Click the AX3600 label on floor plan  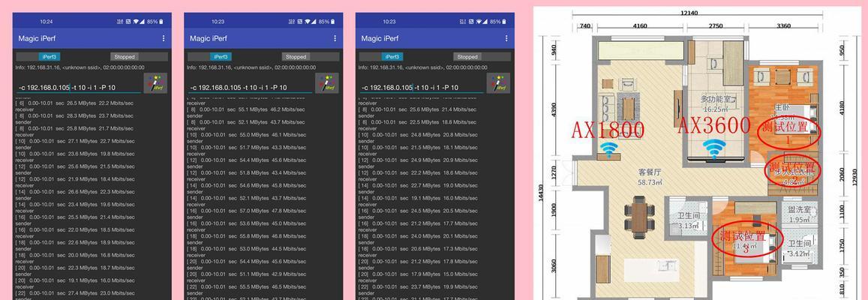714,126
